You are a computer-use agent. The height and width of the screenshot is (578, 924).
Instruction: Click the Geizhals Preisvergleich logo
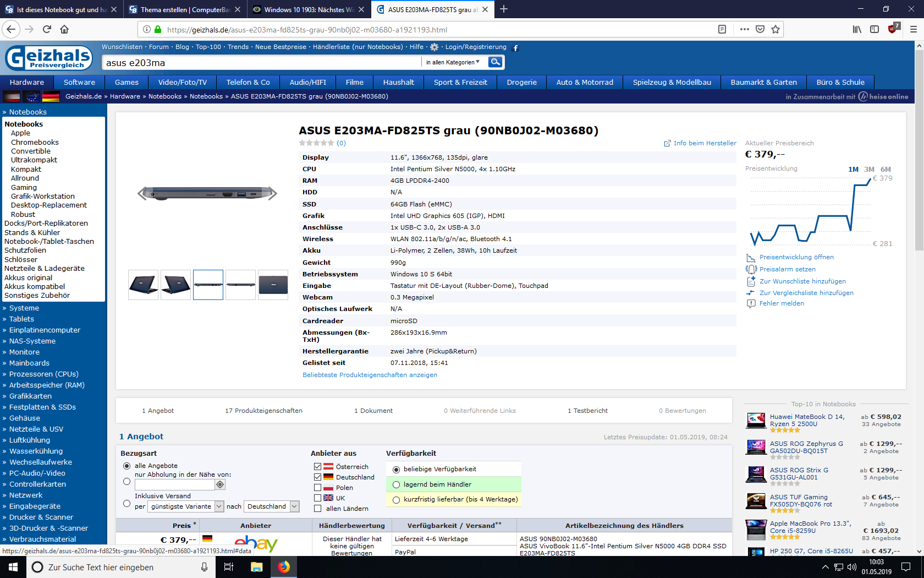[x=49, y=58]
